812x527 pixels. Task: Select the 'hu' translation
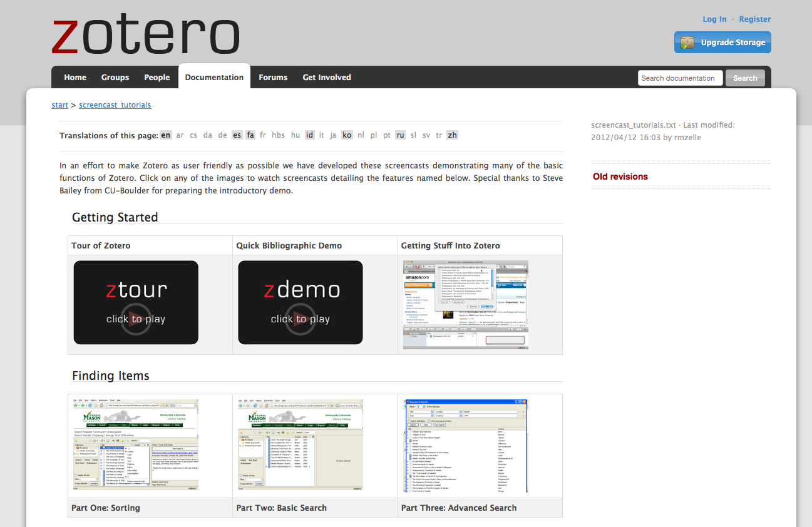click(296, 135)
